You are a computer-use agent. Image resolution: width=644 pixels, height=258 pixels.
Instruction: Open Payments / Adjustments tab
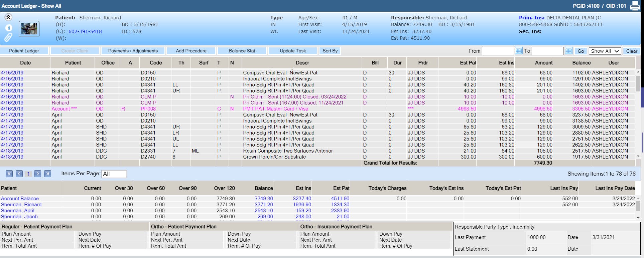133,51
